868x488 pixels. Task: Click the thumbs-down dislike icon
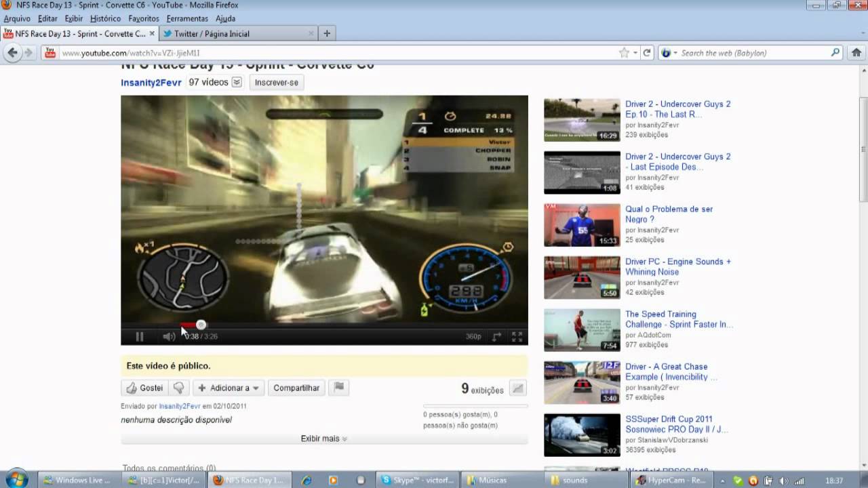pos(179,388)
